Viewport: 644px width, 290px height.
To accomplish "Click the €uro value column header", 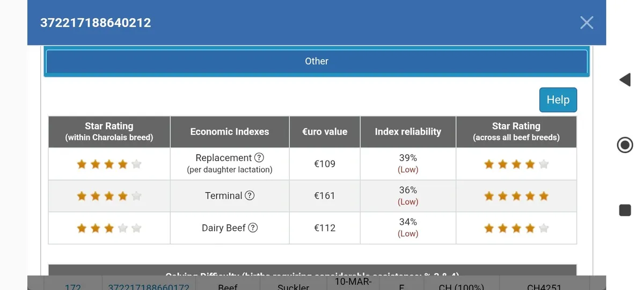I will point(325,132).
